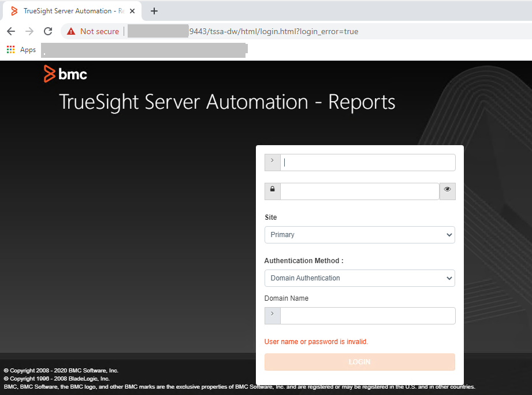Select the TrueSight Server Automation browser tab
The width and height of the screenshot is (532, 395).
[69, 10]
